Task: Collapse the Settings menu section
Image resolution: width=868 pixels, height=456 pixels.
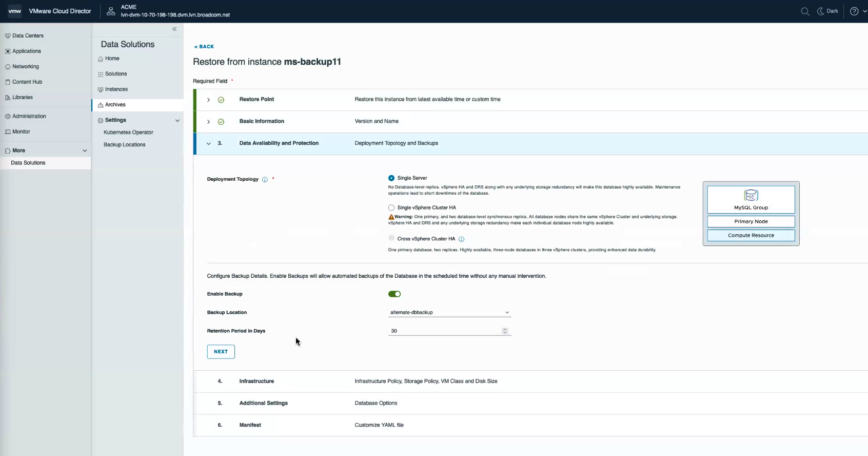Action: pos(177,121)
